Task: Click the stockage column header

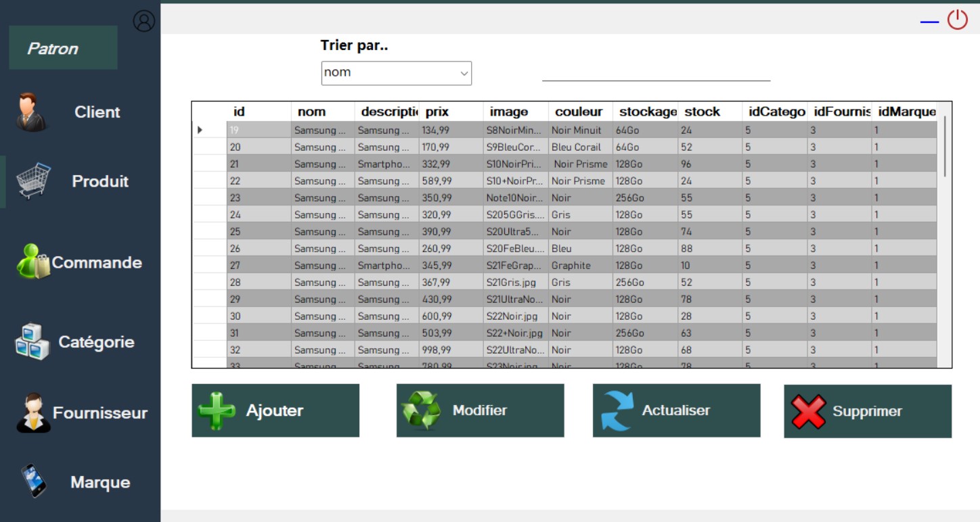Action: tap(645, 112)
